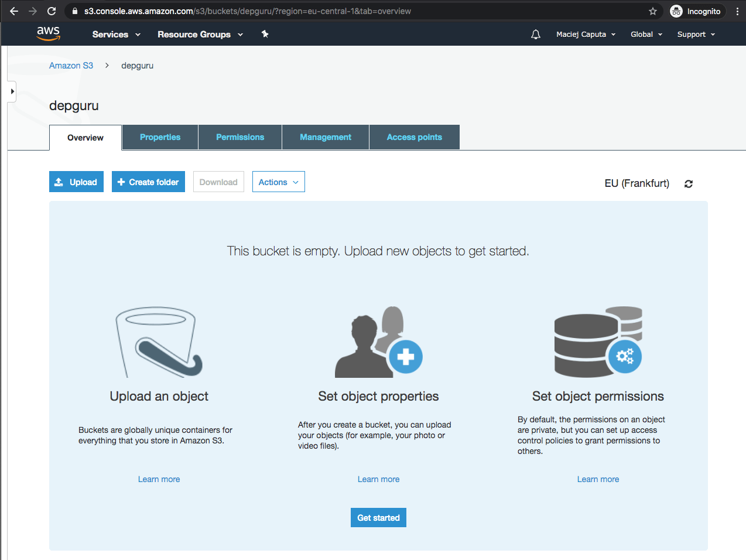The height and width of the screenshot is (560, 746).
Task: Click the browser address bar URL
Action: 247,11
